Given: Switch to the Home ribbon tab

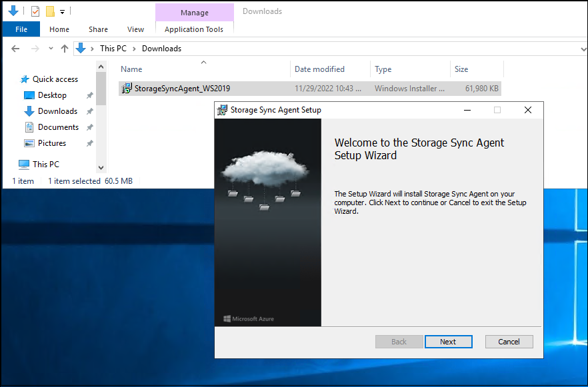Looking at the screenshot, I should (59, 29).
